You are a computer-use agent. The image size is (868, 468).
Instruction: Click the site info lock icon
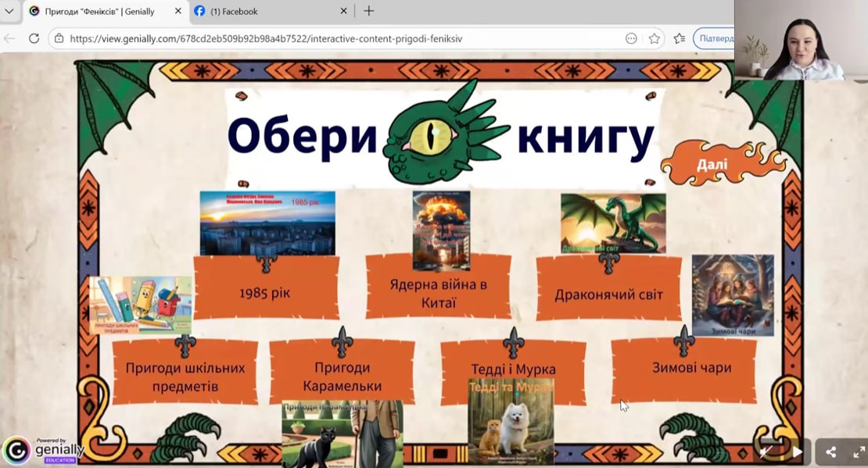point(59,38)
